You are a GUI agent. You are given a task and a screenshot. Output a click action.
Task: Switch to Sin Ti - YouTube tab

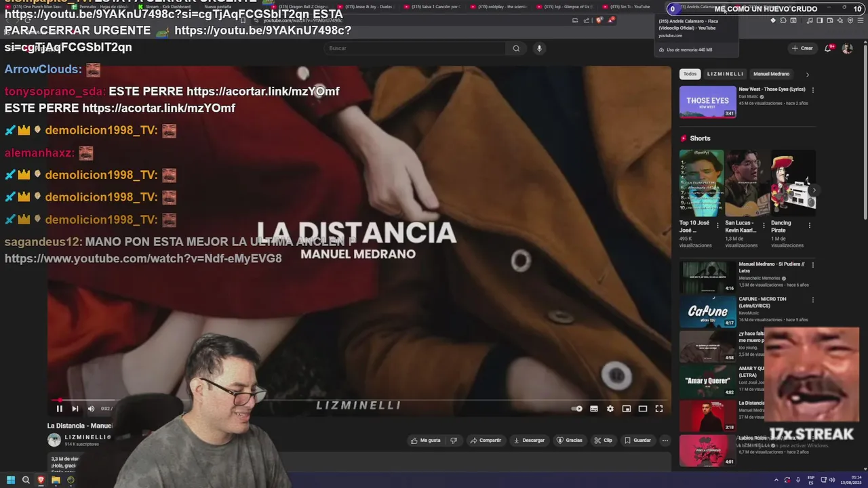tap(630, 7)
